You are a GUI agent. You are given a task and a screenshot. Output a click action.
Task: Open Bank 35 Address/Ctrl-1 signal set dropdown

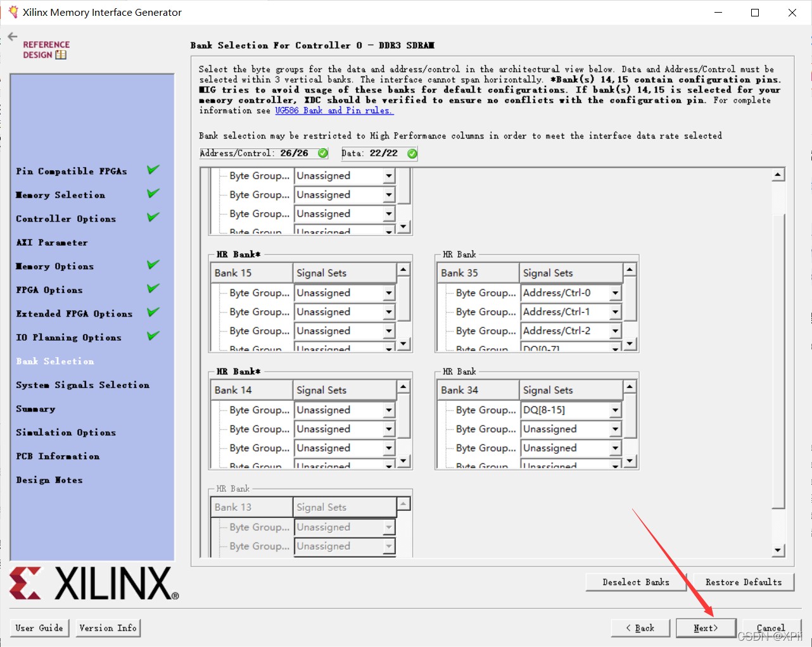point(615,312)
